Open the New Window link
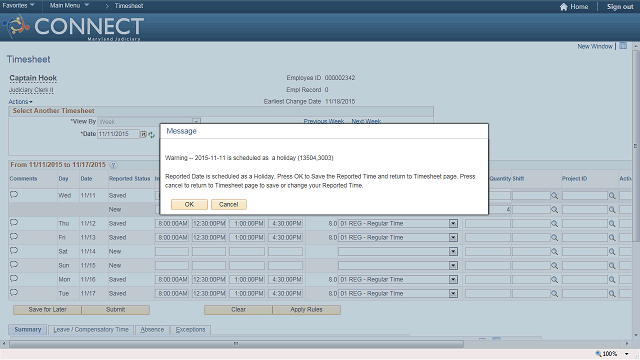This screenshot has width=640, height=360. click(595, 46)
